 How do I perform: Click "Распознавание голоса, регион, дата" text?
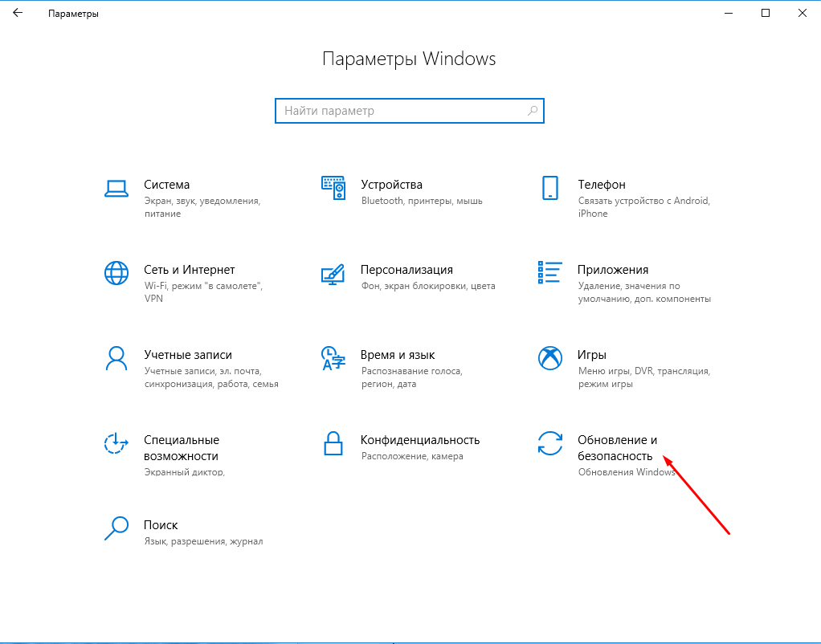[412, 377]
